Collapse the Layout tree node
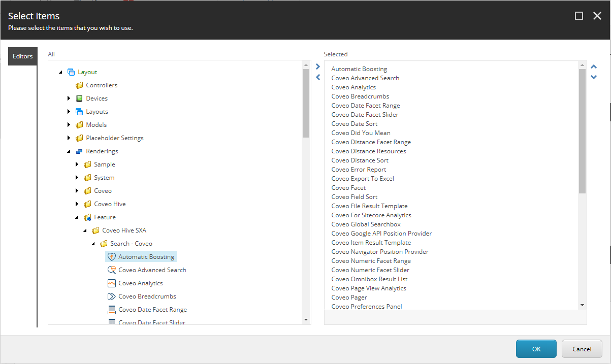 [x=60, y=72]
